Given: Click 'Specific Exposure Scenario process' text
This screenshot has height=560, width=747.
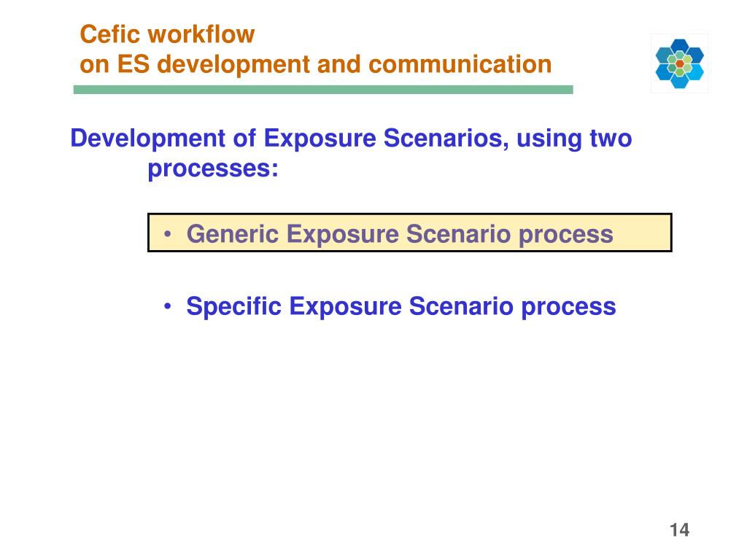Looking at the screenshot, I should (x=401, y=306).
